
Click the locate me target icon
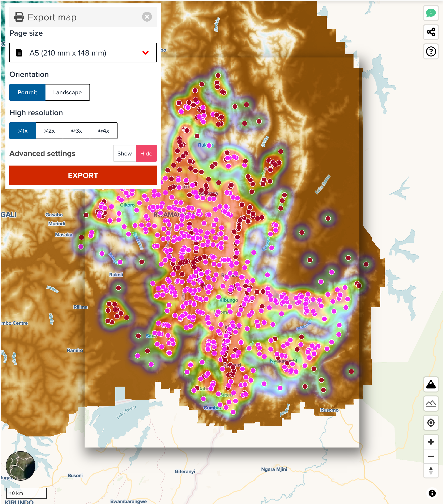[431, 423]
